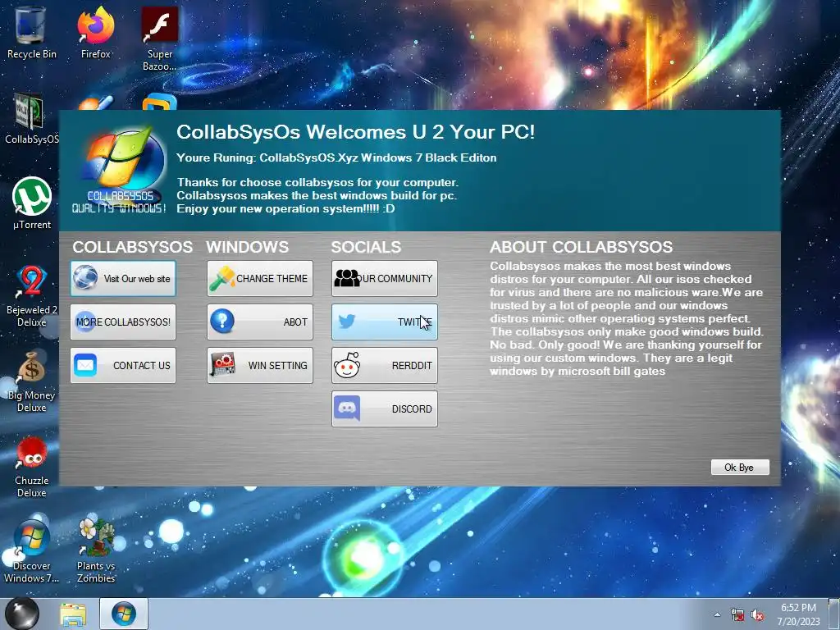Launch µTorrent from the desktop
Screen dimensions: 840x630
tap(32, 203)
